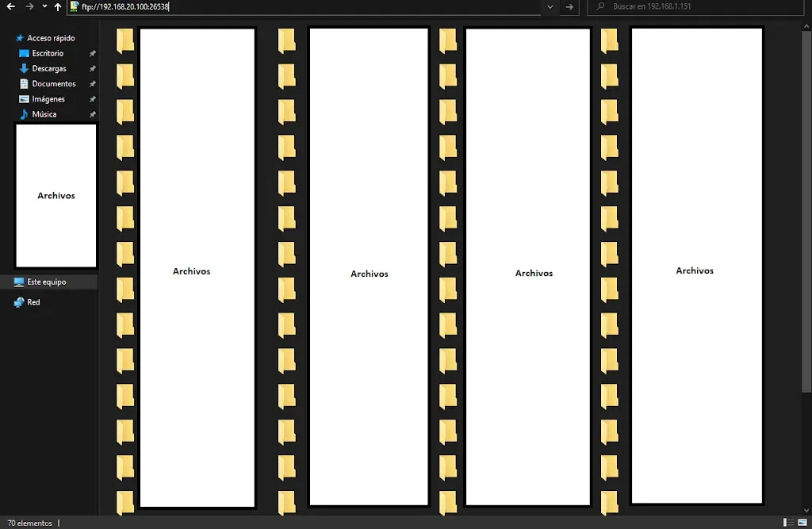Click the Buscar search box

point(695,6)
